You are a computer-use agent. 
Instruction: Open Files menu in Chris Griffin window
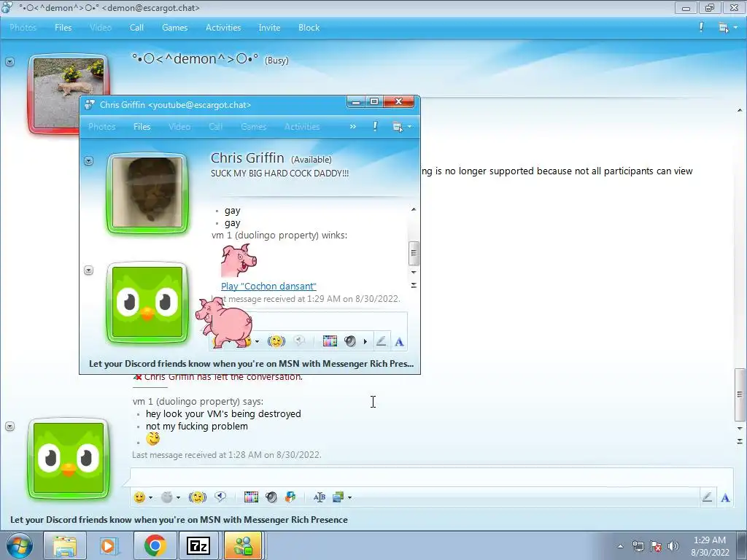click(x=142, y=127)
